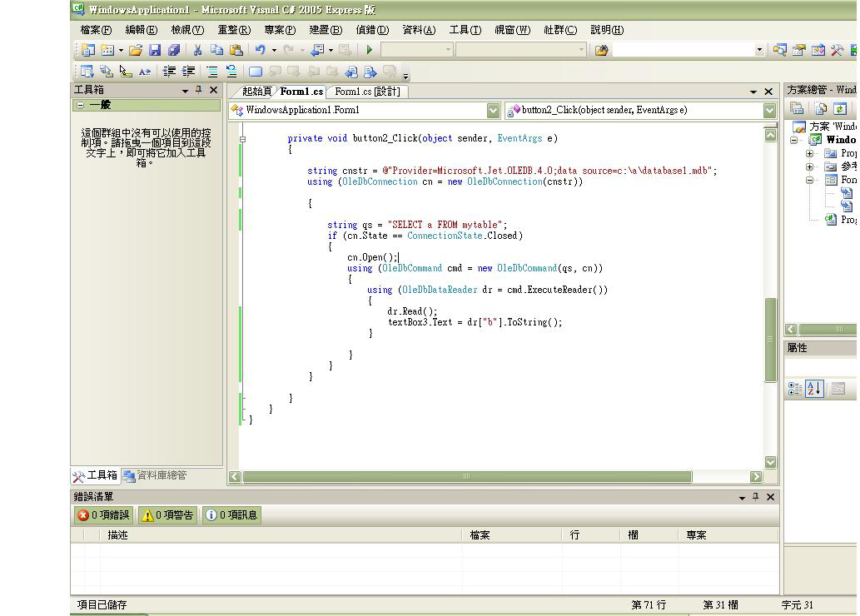
Task: Open the Add New Item dropdown arrow
Action: [121, 51]
